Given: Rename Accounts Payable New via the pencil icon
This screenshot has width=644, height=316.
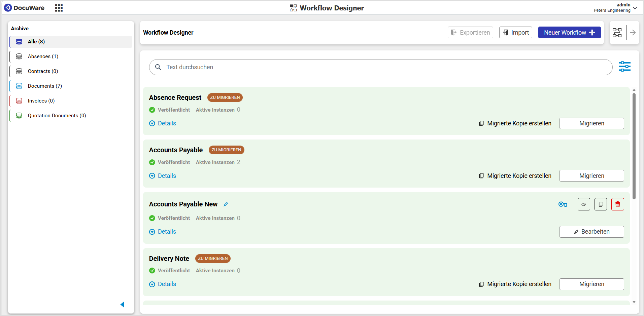Looking at the screenshot, I should 226,204.
